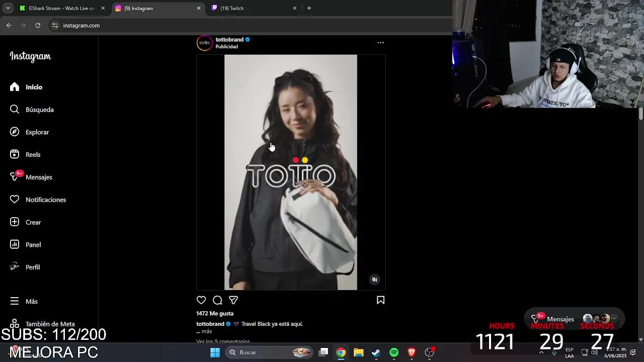
Task: Expand caption with "más" link
Action: click(206, 331)
